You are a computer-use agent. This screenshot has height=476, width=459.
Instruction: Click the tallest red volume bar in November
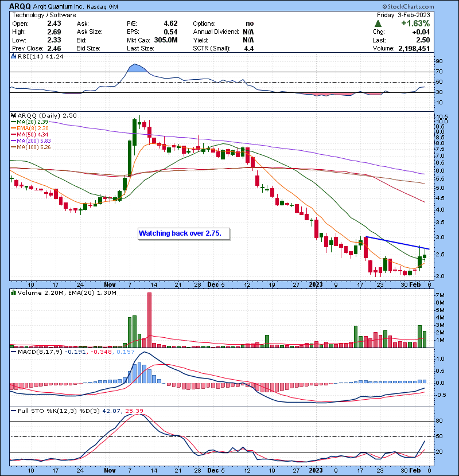point(149,320)
